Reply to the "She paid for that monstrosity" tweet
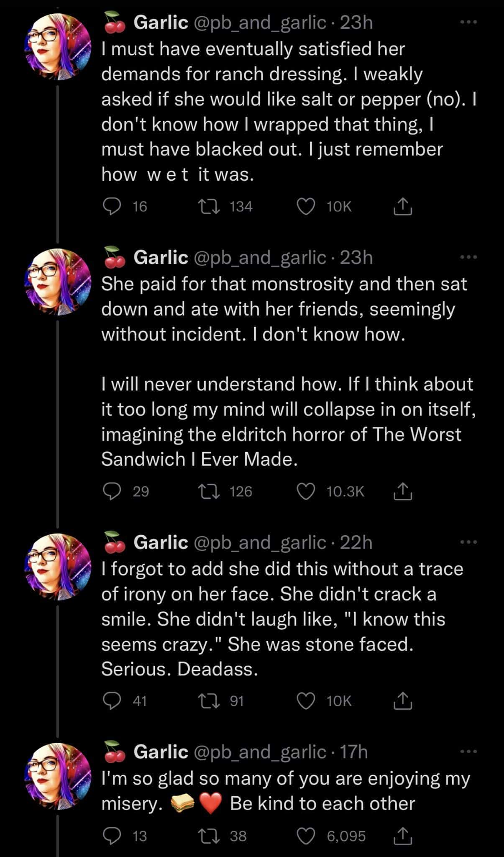The width and height of the screenshot is (504, 857). [112, 491]
